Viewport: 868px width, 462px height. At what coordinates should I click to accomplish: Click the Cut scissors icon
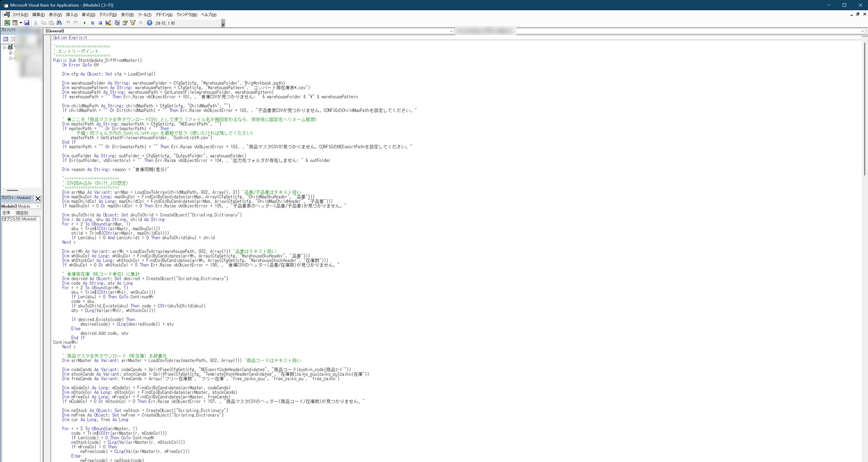36,23
